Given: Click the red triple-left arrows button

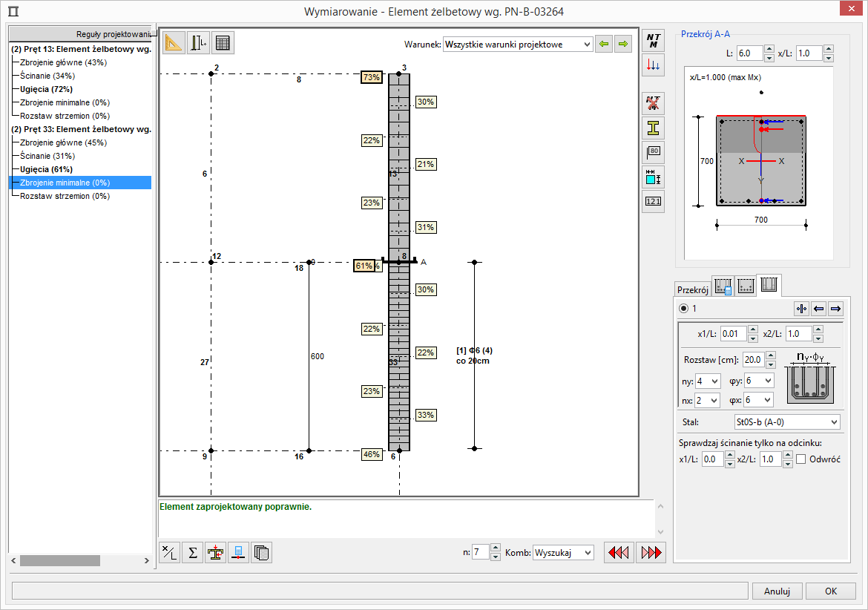Looking at the screenshot, I should coord(619,553).
